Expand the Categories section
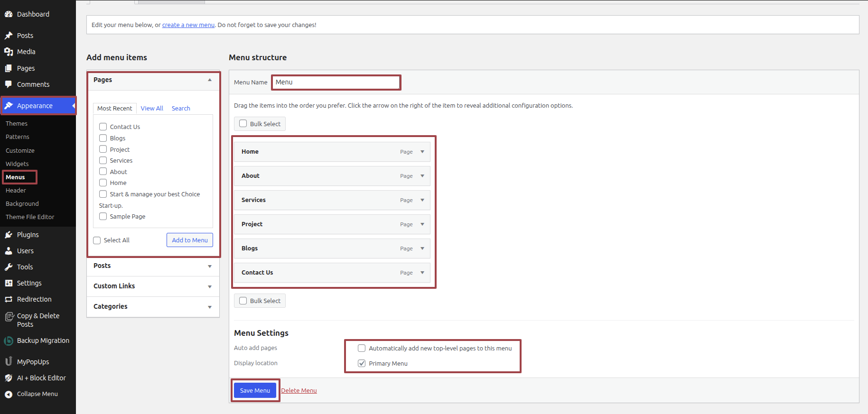868x414 pixels. click(210, 307)
